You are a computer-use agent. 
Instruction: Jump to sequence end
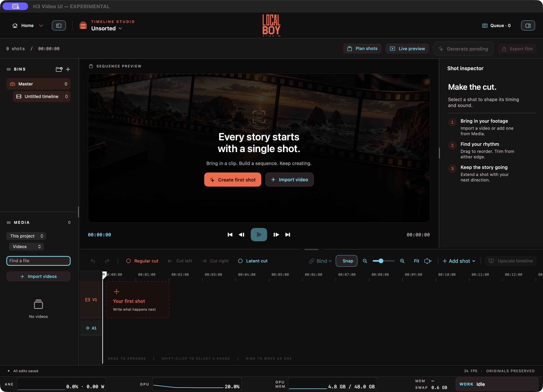(288, 235)
